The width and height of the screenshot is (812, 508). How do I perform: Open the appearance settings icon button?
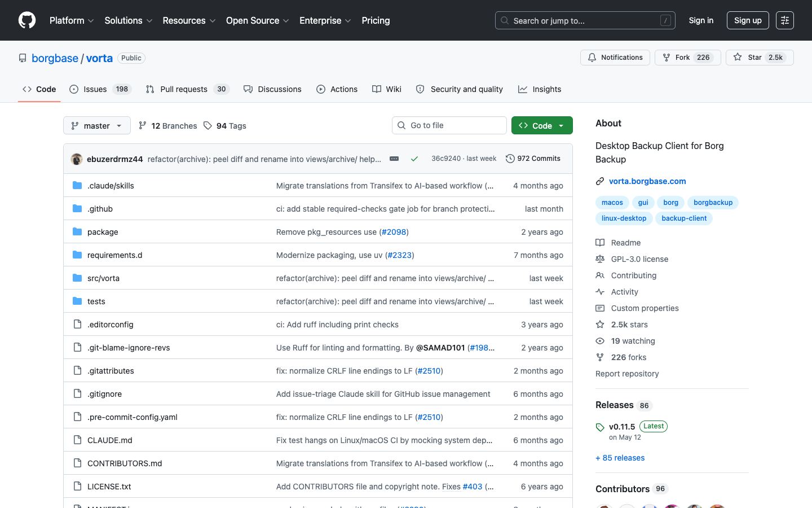pyautogui.click(x=784, y=20)
